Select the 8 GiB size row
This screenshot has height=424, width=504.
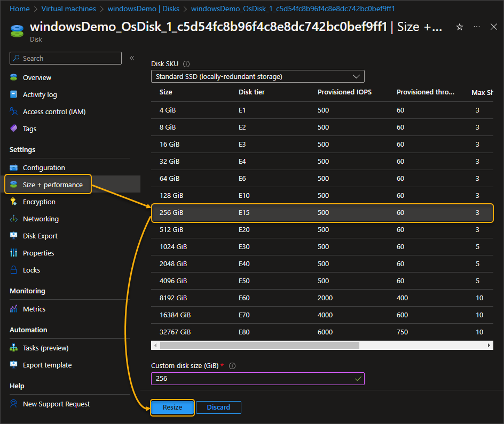coord(322,127)
